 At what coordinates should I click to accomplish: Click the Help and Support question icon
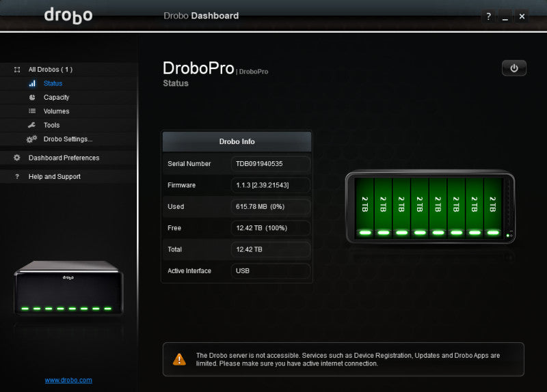pos(17,177)
